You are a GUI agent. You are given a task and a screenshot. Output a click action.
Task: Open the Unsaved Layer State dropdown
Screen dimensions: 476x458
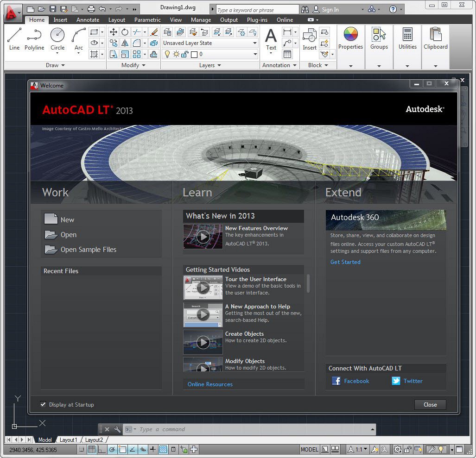[x=210, y=43]
